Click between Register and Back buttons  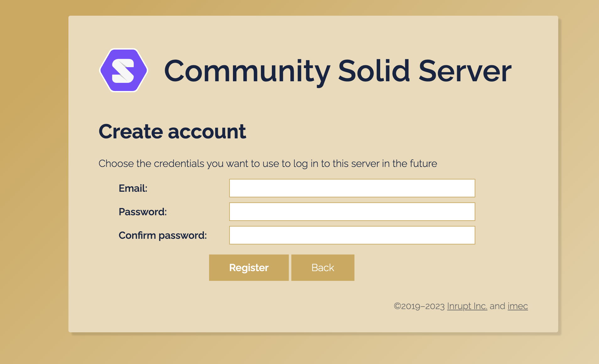(x=290, y=267)
